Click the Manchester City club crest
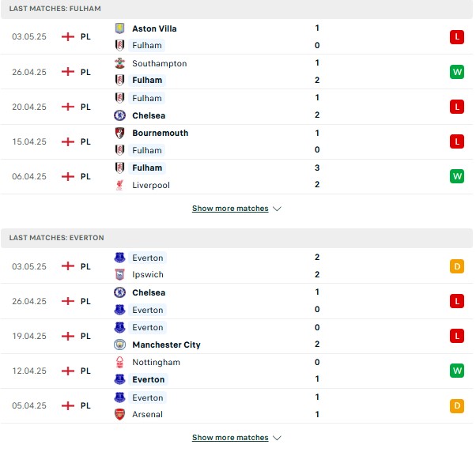 tap(119, 345)
